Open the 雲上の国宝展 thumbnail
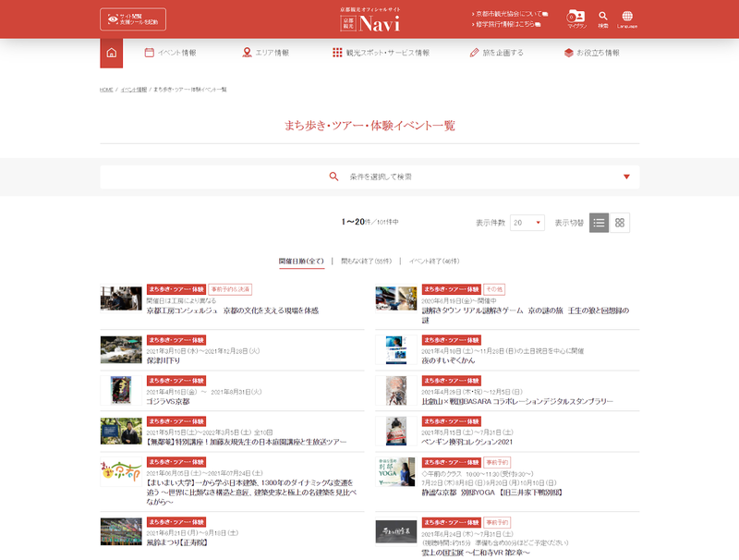Screen dimensions: 739x560 click(x=396, y=531)
